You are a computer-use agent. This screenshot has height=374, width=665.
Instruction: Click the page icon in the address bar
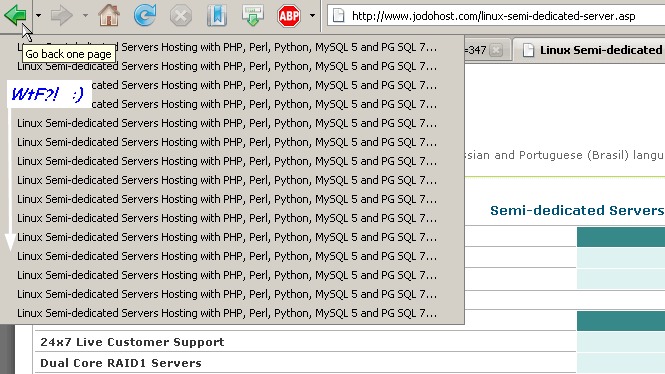338,16
